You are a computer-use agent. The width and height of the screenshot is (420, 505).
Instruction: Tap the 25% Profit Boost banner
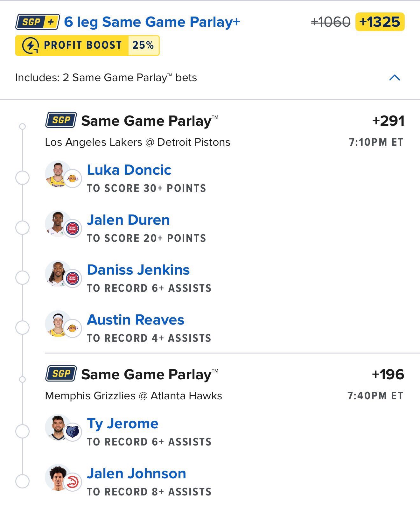point(87,46)
